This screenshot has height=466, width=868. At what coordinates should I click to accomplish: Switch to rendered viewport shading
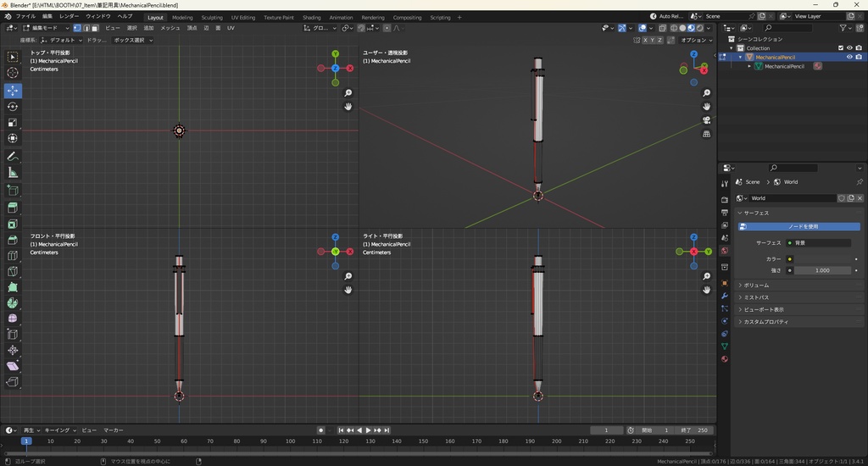coord(699,28)
